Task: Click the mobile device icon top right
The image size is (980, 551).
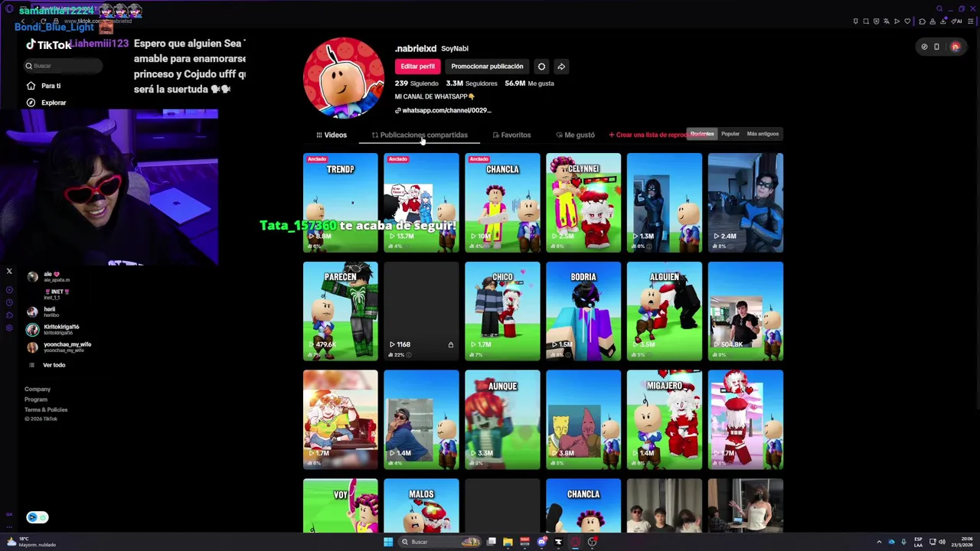Action: click(936, 47)
